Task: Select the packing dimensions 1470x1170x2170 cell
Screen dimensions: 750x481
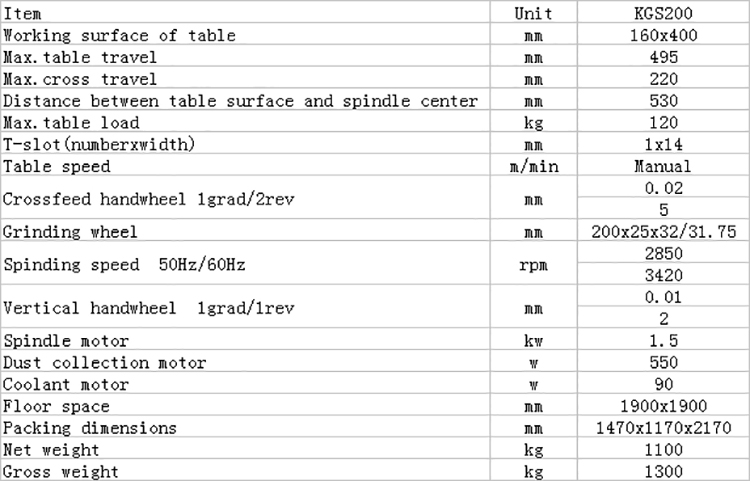Action: pyautogui.click(x=663, y=428)
